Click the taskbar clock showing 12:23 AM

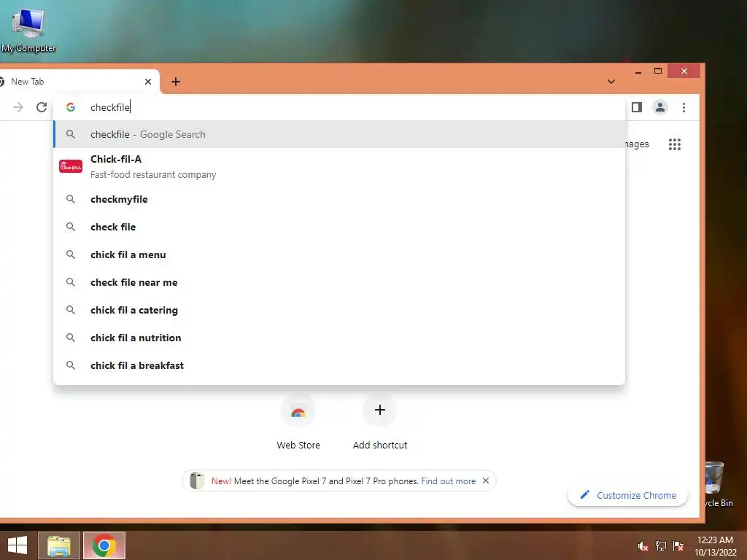click(715, 546)
